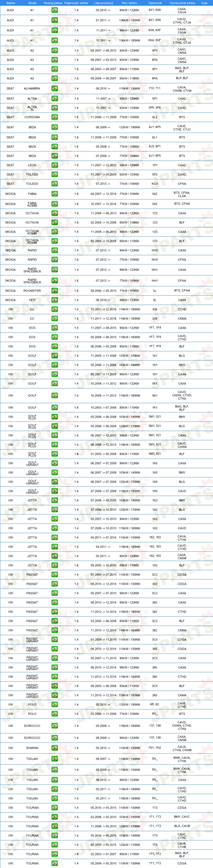213x868 pixels.
Task: Click the petrol icon in the VW JETTA BLF row
Action: pos(54,565)
